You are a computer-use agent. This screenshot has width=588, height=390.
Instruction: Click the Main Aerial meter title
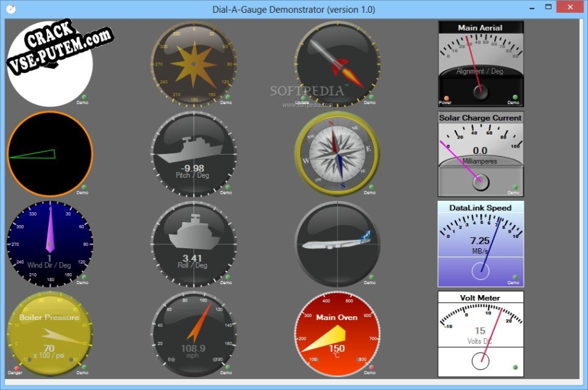point(480,28)
